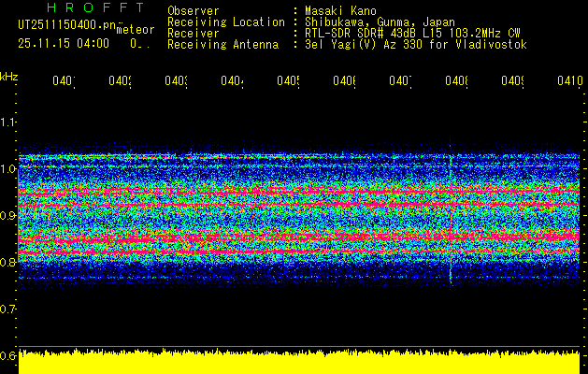This screenshot has width=588, height=374.
Task: Click the HROFFT title text
Action: point(95,7)
